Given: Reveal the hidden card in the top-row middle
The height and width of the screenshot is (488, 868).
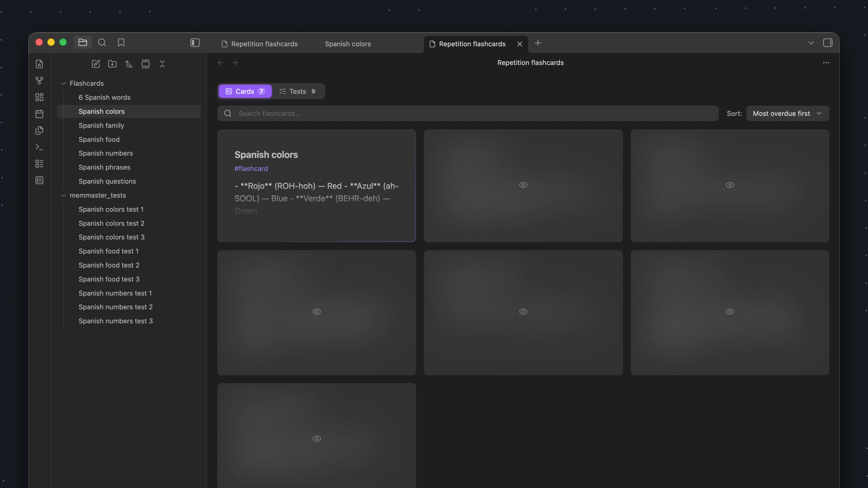Looking at the screenshot, I should (x=523, y=185).
